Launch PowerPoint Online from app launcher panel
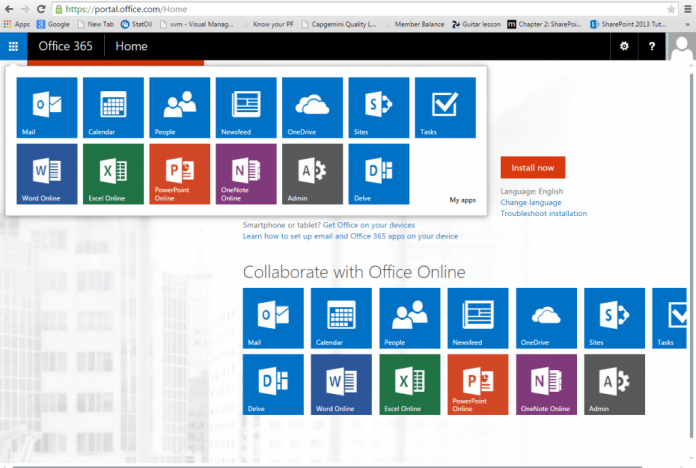 point(180,174)
